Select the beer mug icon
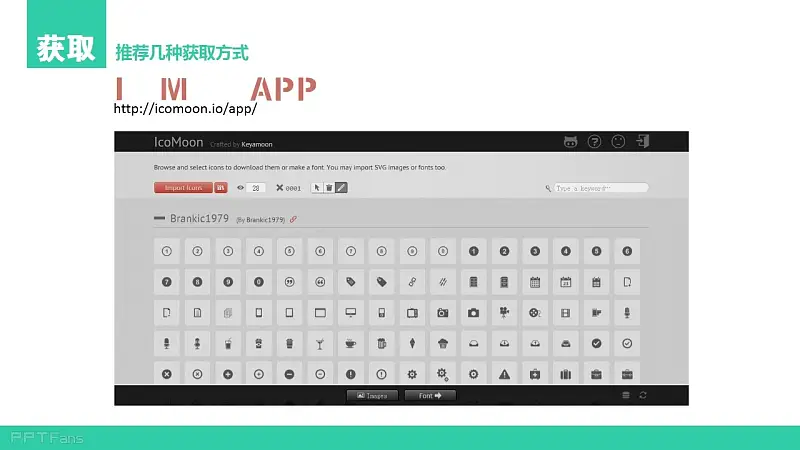Viewport: 800px width, 450px height. (382, 343)
